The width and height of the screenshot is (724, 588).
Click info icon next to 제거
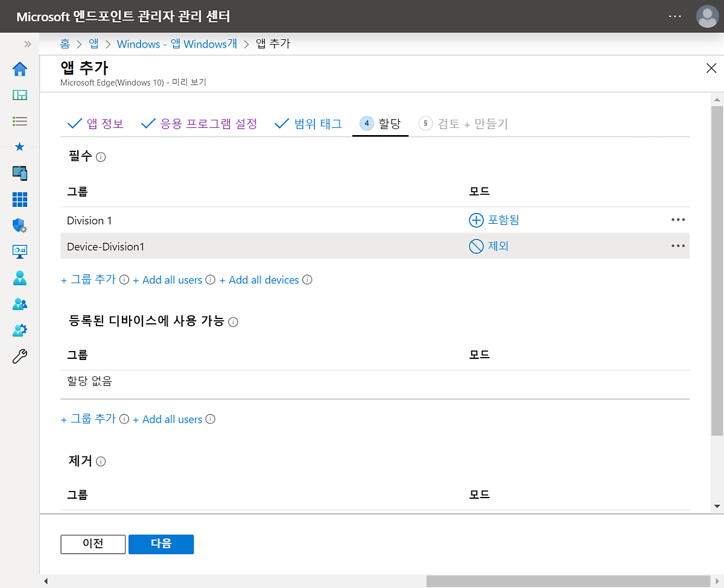pos(101,462)
